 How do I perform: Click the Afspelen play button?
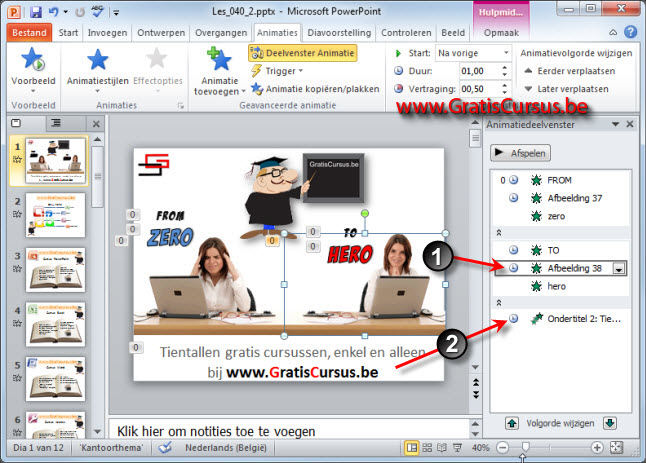(x=520, y=153)
